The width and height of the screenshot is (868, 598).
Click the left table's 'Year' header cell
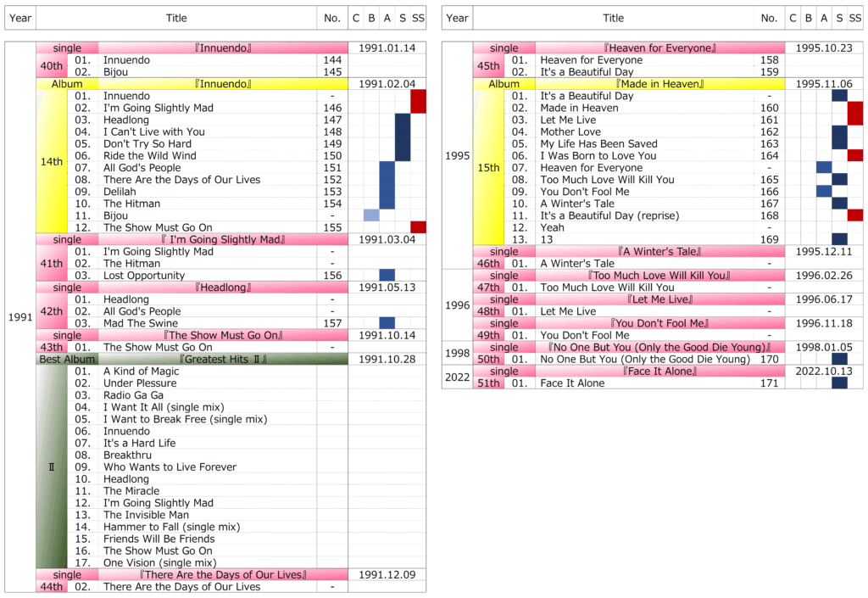coord(20,18)
